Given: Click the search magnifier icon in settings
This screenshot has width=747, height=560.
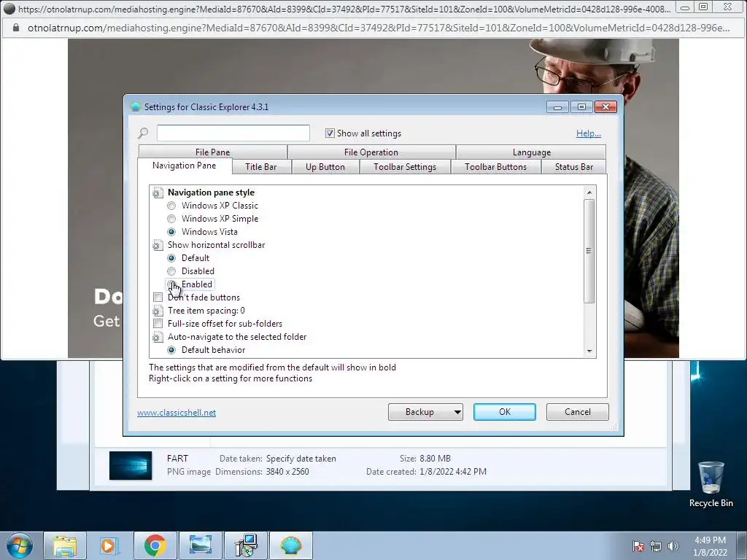Looking at the screenshot, I should [143, 133].
